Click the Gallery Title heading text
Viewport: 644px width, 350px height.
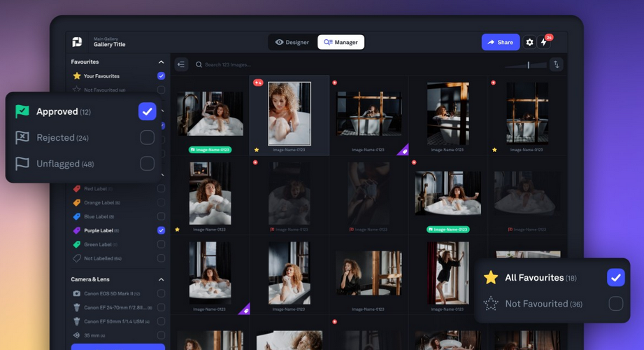(x=109, y=44)
